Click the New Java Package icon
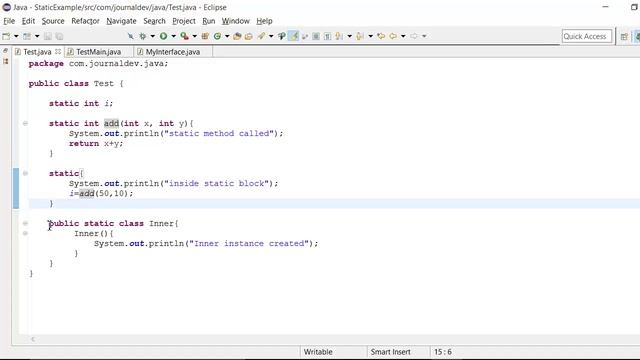 tap(205, 36)
